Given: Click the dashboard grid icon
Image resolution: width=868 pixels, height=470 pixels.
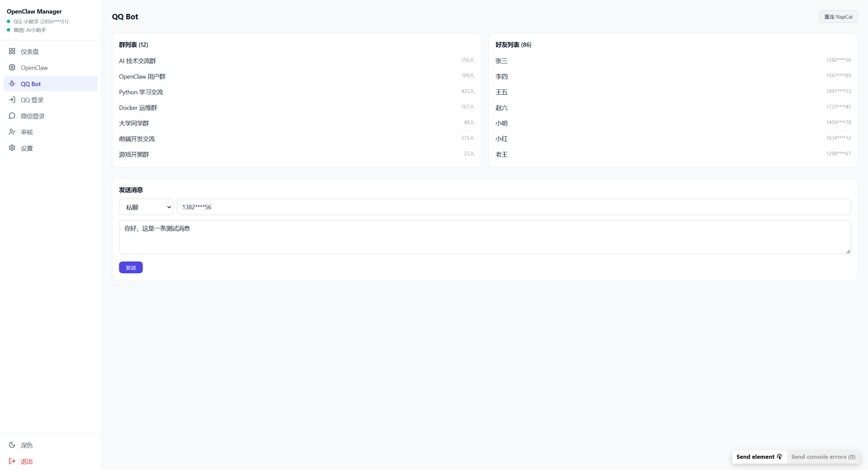Looking at the screenshot, I should click(x=12, y=51).
